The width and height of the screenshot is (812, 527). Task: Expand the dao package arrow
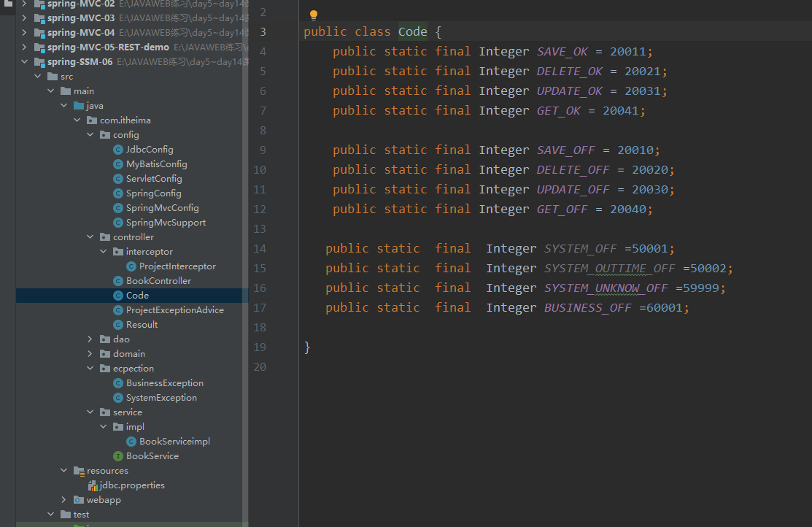coord(90,339)
